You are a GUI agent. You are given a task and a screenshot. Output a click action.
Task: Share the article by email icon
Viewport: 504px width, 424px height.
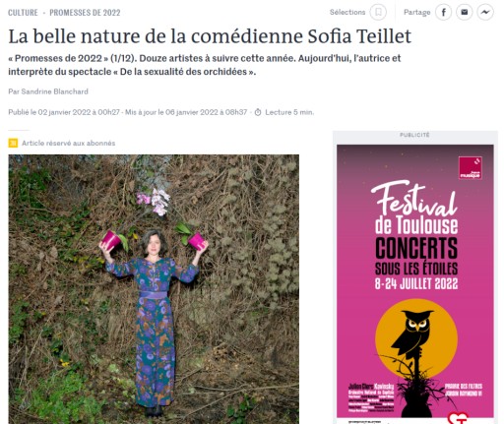point(465,13)
